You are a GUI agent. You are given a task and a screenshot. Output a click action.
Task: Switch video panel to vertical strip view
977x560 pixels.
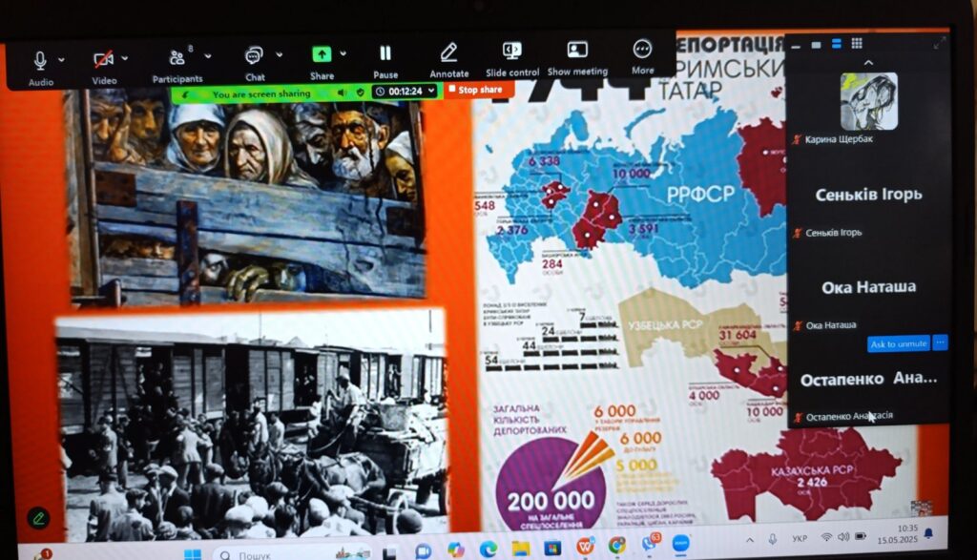pyautogui.click(x=836, y=44)
